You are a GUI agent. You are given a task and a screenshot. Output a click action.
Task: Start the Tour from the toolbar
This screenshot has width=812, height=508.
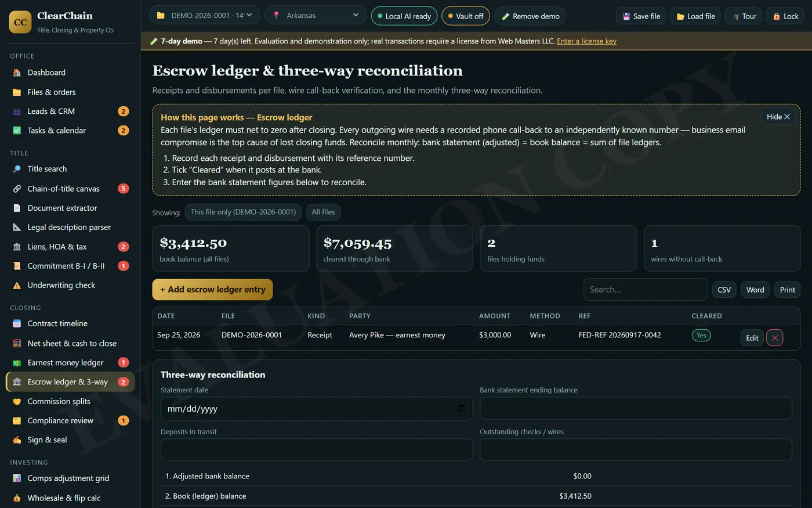tap(744, 16)
